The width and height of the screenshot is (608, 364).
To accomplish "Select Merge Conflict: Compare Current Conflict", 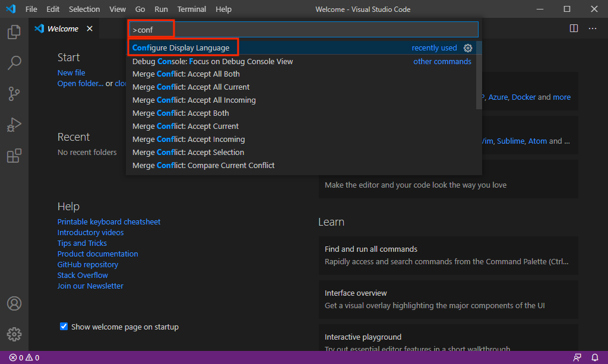I will point(301,166).
